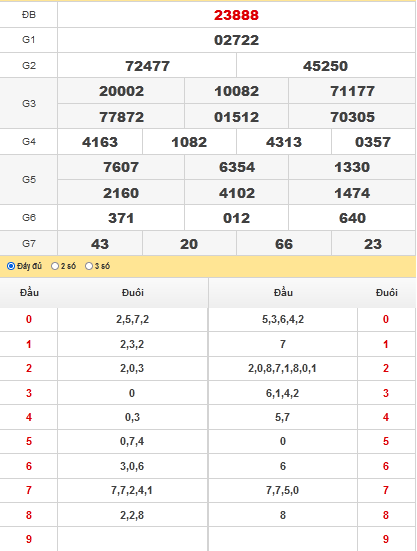
Task: Click G5 number 1330
Action: (352, 167)
